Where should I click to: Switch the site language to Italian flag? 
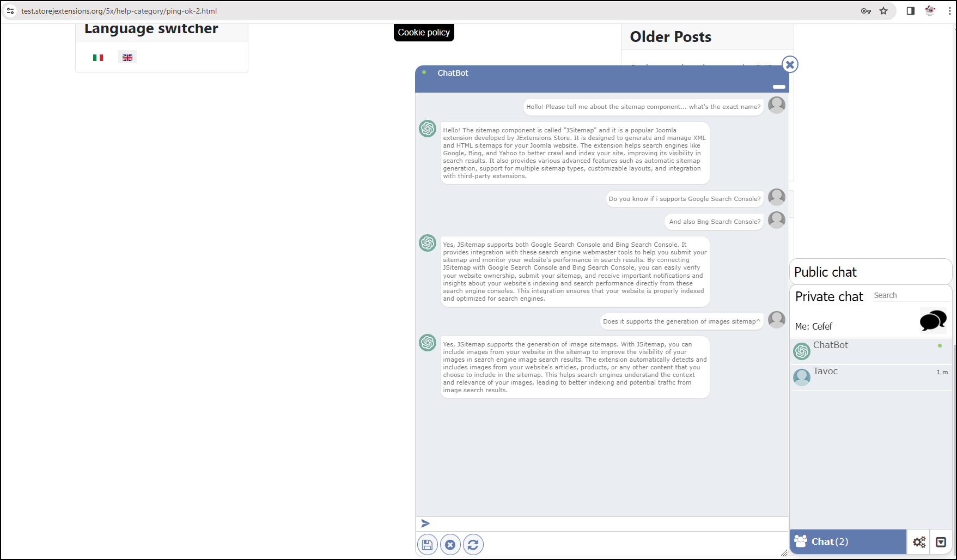pos(98,58)
